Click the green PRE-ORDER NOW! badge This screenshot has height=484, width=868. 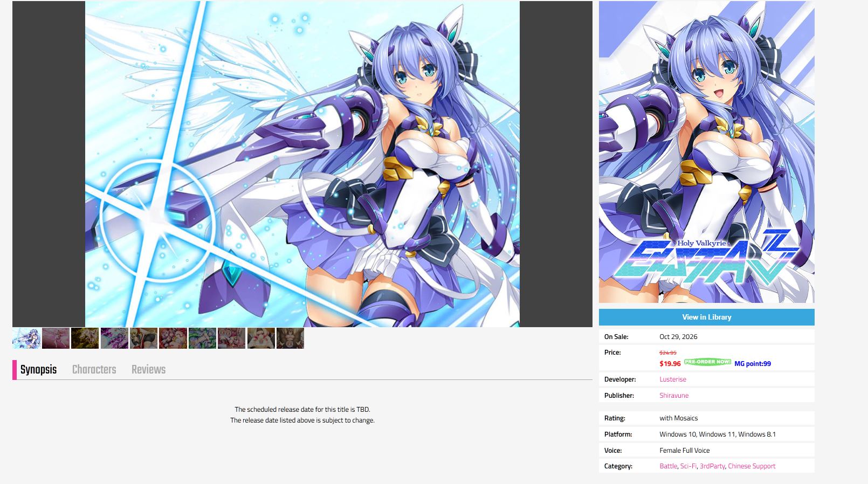[707, 362]
